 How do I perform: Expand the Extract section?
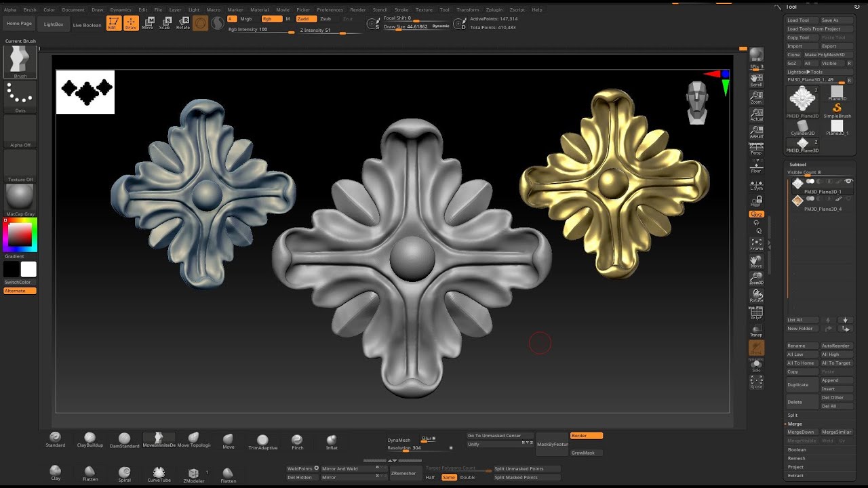point(795,476)
